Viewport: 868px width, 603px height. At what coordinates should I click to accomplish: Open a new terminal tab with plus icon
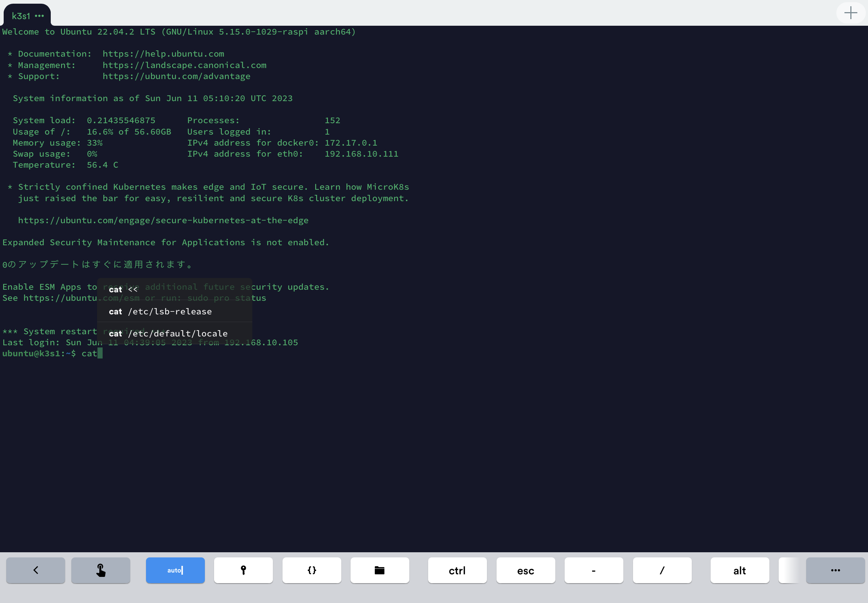point(851,13)
